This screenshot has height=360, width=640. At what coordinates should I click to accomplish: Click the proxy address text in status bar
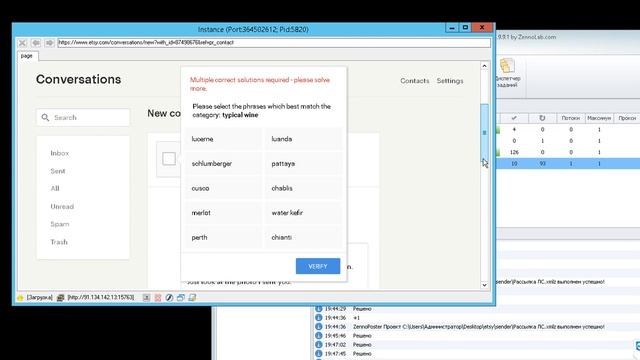(100, 298)
